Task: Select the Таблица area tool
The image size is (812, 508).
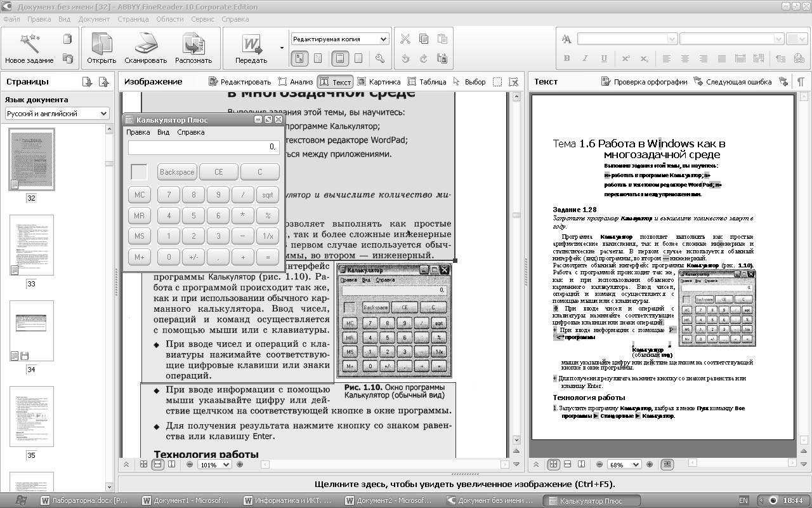Action: 427,82
